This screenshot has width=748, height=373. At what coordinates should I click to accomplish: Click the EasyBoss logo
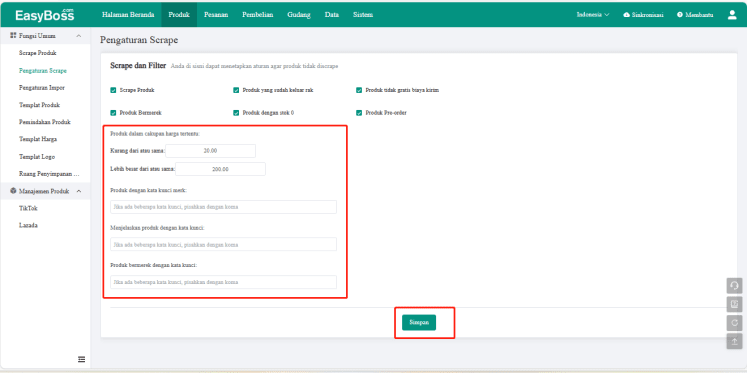[x=45, y=15]
